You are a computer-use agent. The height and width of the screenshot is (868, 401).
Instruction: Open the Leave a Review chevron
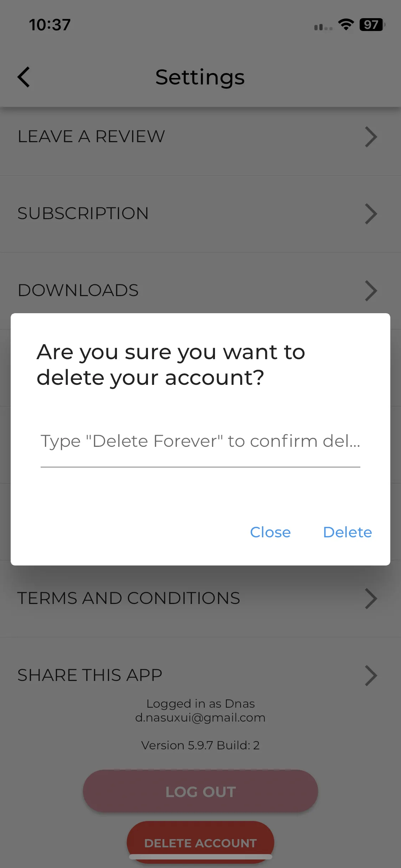pyautogui.click(x=371, y=137)
